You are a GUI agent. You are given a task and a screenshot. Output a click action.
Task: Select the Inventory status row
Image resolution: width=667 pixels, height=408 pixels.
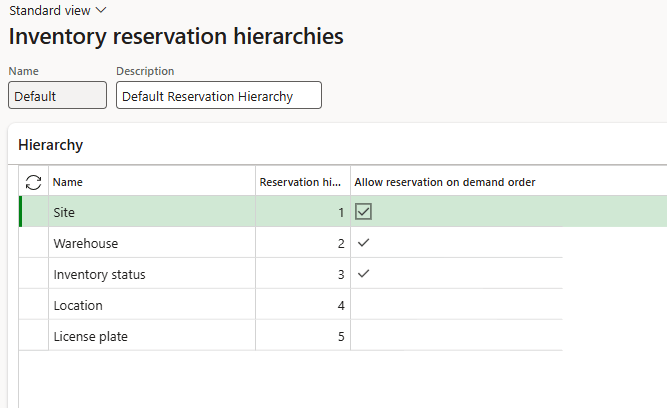tap(150, 274)
